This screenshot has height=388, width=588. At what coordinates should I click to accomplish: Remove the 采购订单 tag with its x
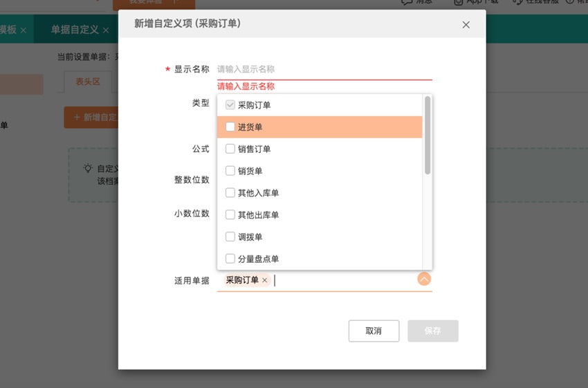coord(265,280)
